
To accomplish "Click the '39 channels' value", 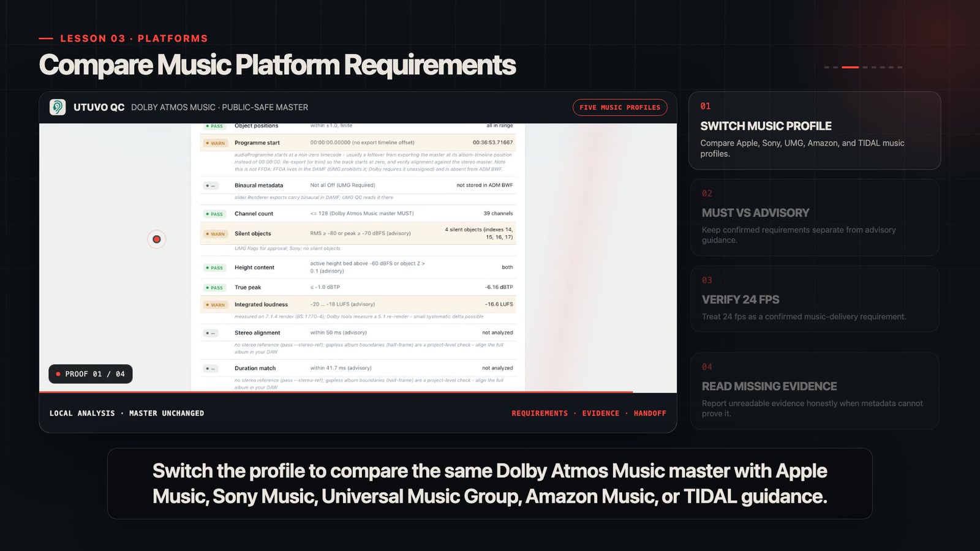I will pos(498,214).
